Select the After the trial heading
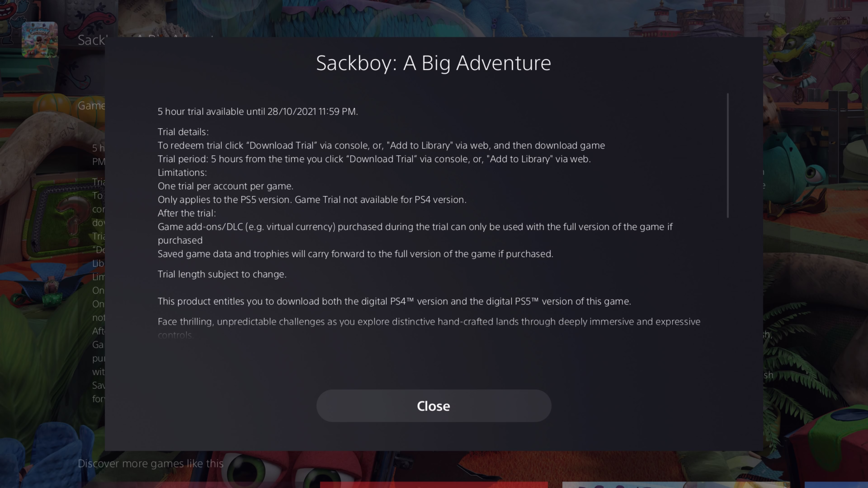The height and width of the screenshot is (488, 868). tap(187, 213)
